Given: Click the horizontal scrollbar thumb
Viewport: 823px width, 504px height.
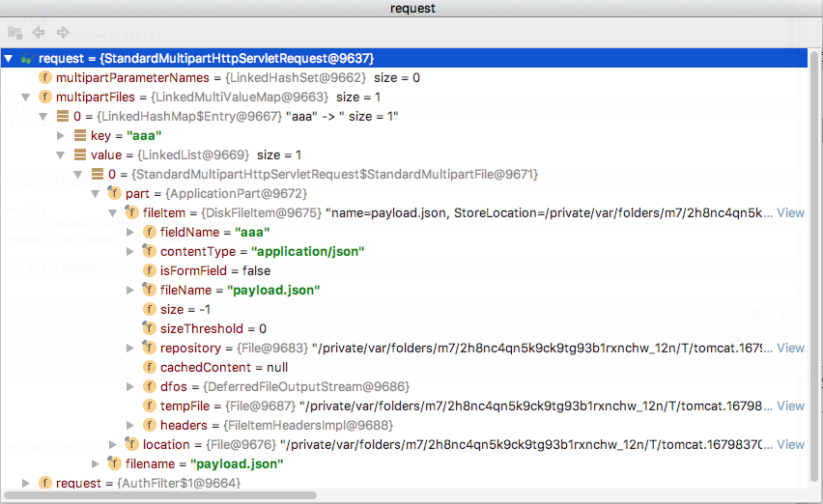Looking at the screenshot, I should 160,495.
